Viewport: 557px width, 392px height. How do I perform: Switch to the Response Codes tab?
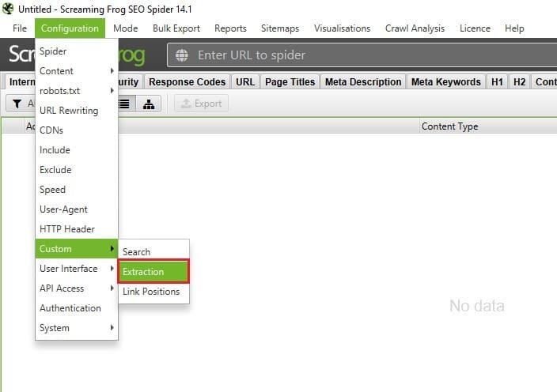click(187, 82)
